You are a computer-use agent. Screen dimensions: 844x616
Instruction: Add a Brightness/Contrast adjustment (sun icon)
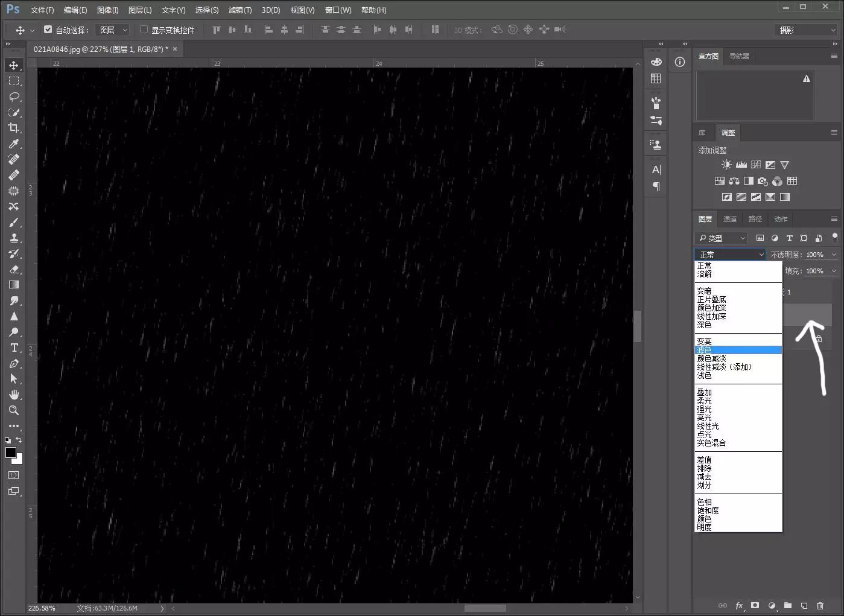tap(726, 165)
